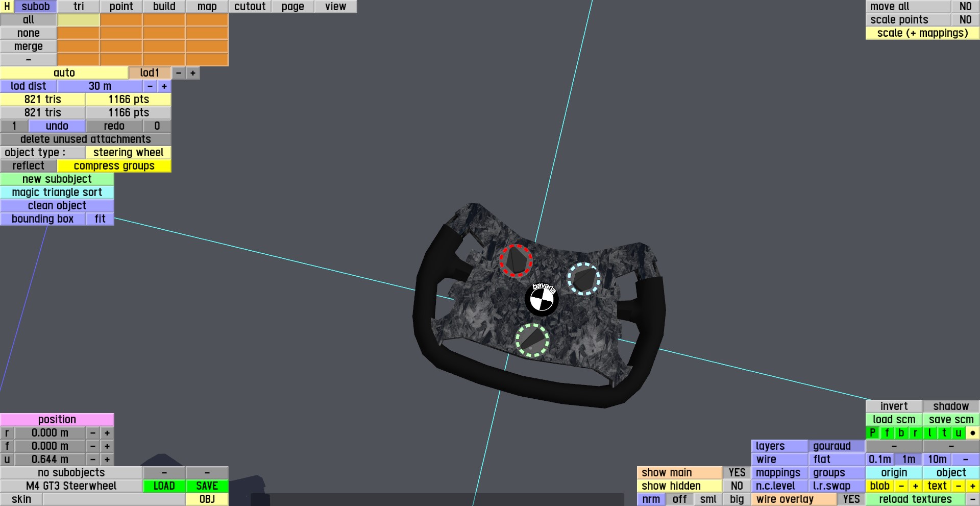Click the lod1 level button
980x506 pixels.
click(x=150, y=73)
